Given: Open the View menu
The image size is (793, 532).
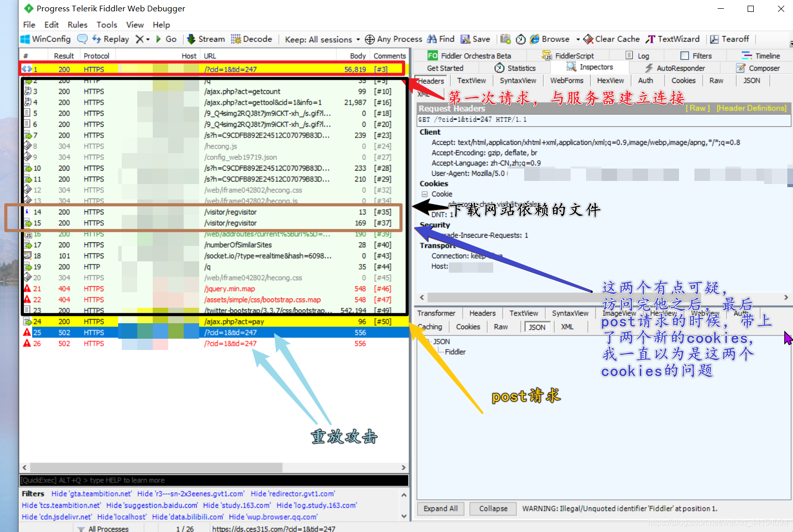Looking at the screenshot, I should tap(135, 25).
